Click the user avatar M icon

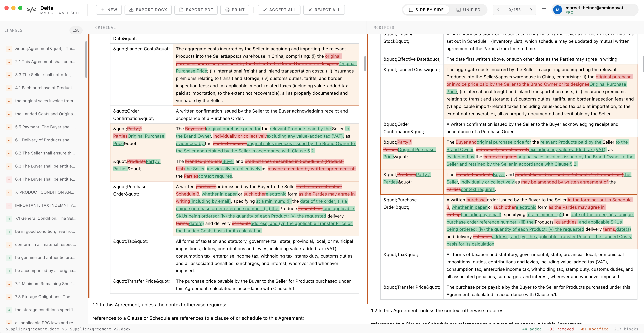[557, 10]
